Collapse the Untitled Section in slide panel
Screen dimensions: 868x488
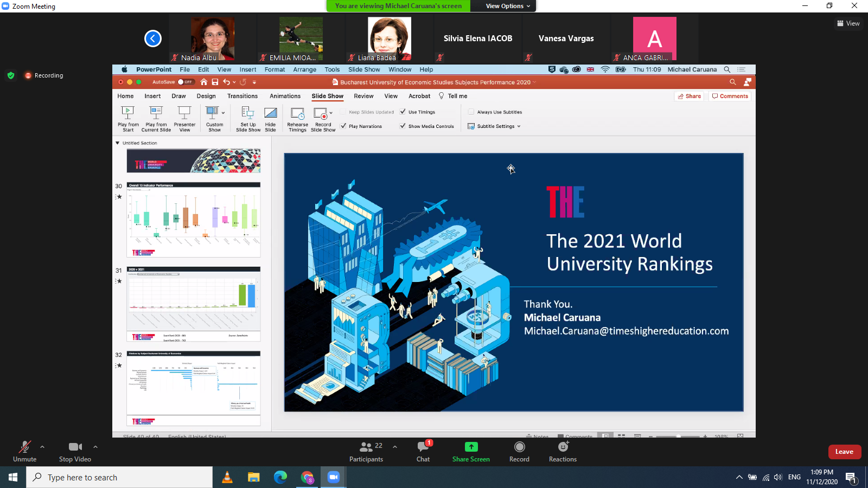pos(118,143)
